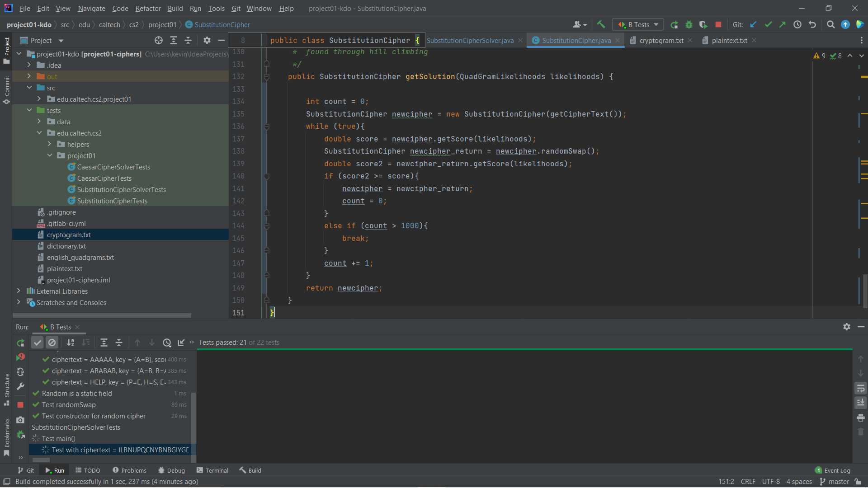Open the B Tests run configuration dropdown
This screenshot has width=868, height=488.
pos(637,25)
